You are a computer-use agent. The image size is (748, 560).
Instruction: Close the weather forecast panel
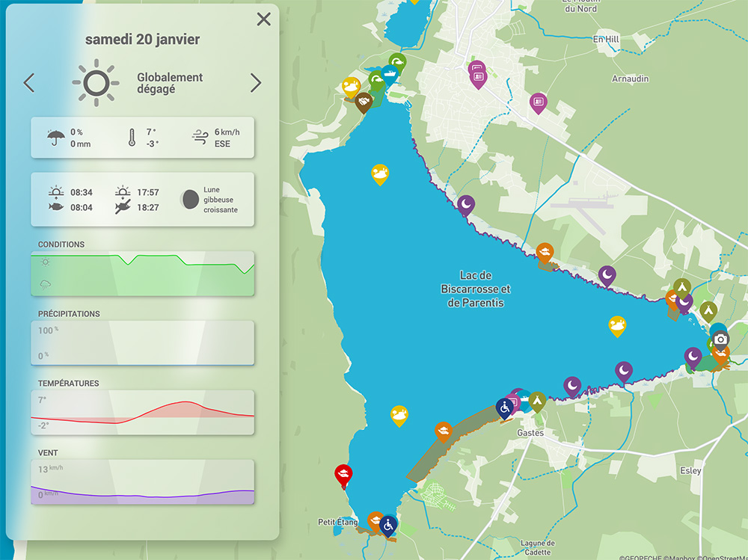pos(264,19)
